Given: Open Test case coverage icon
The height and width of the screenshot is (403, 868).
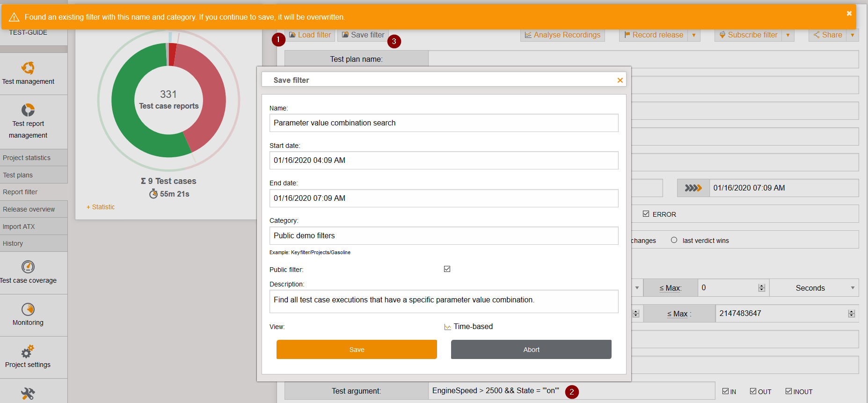Looking at the screenshot, I should 28,267.
